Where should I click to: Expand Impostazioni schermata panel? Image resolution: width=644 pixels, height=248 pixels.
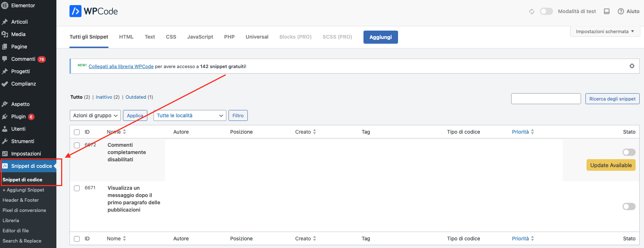[x=605, y=32]
